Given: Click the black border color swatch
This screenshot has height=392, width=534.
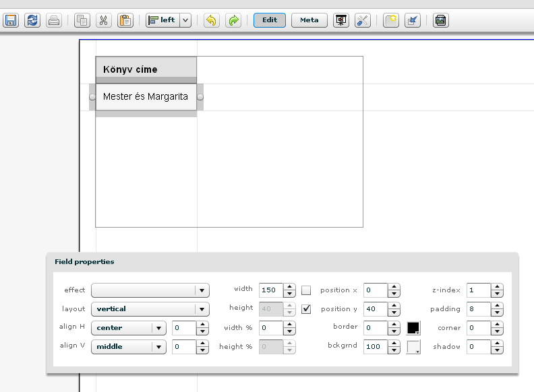Looking at the screenshot, I should [413, 328].
